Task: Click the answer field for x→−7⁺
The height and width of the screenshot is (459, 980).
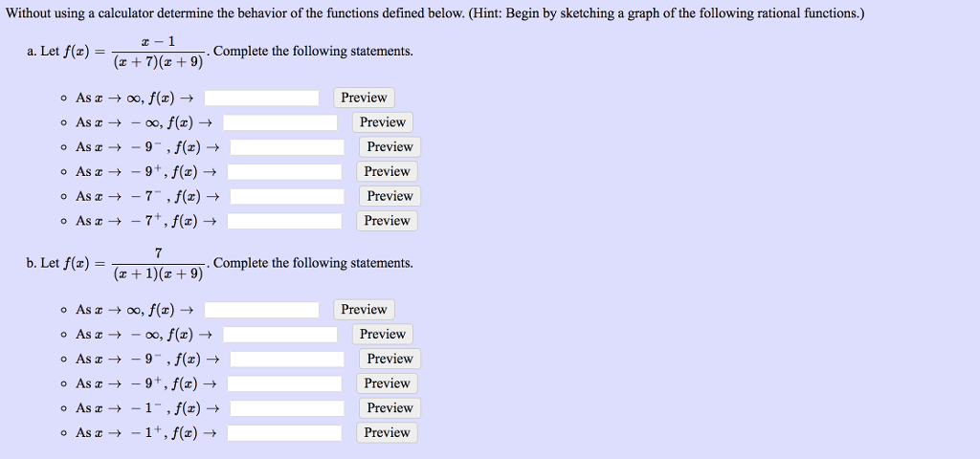Action: coord(284,221)
